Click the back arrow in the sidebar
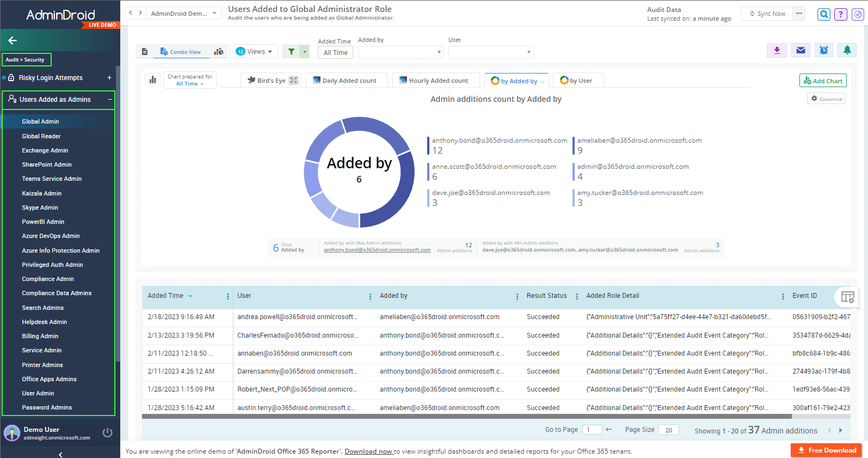This screenshot has height=458, width=868. coord(13,40)
